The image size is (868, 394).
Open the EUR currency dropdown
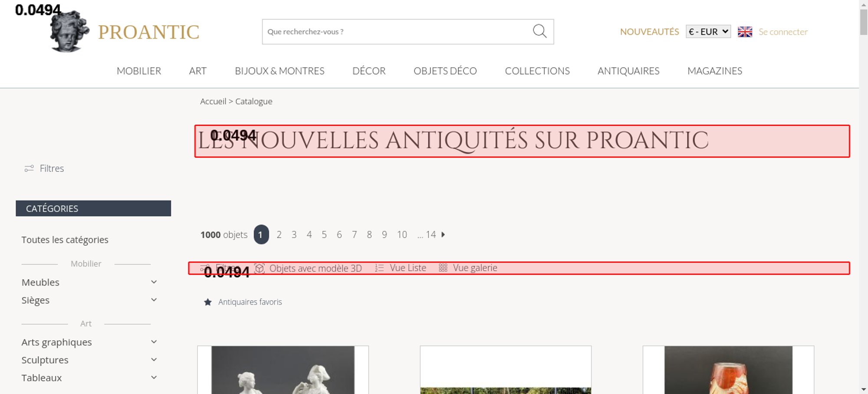pyautogui.click(x=708, y=32)
